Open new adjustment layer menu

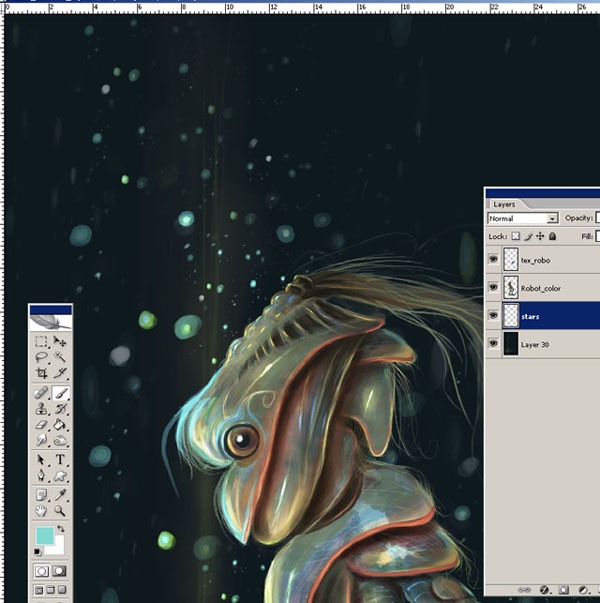(x=583, y=590)
